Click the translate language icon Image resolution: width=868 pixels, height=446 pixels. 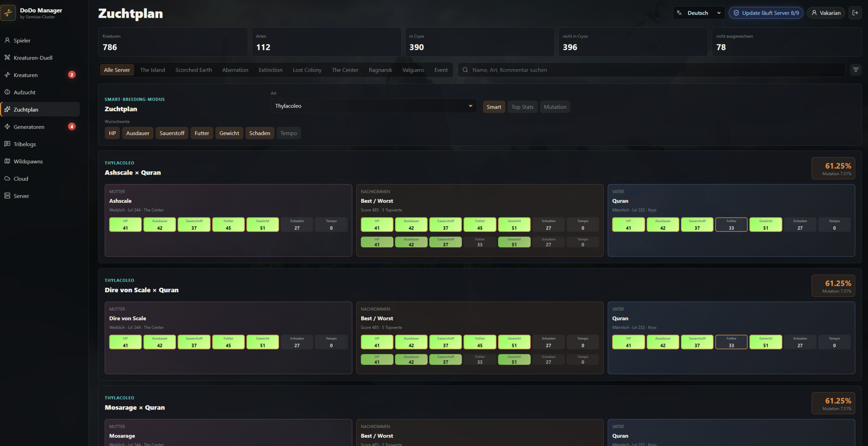[679, 13]
